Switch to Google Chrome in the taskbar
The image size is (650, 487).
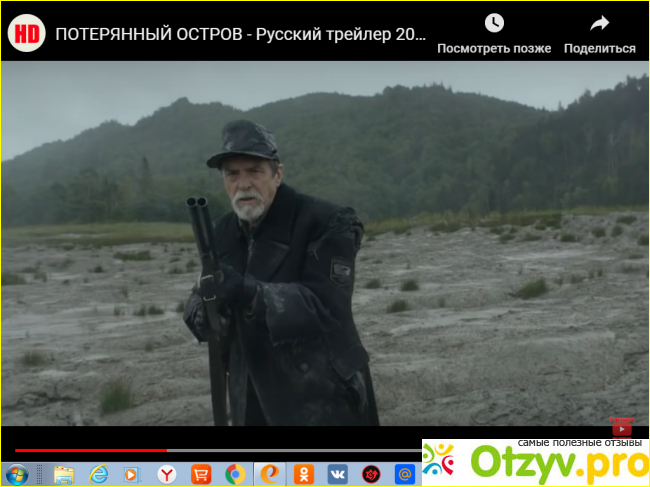[x=236, y=473]
